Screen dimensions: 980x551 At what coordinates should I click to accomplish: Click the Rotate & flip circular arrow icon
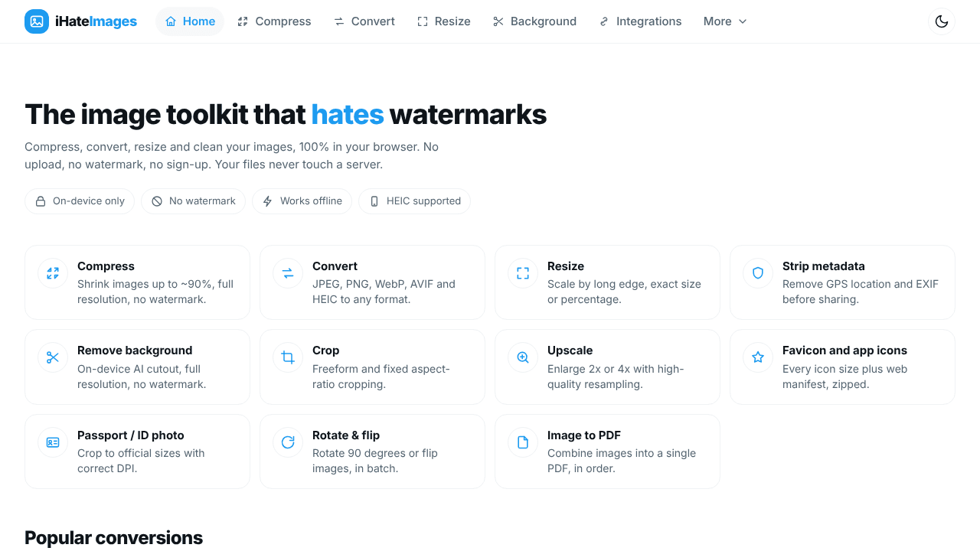288,442
